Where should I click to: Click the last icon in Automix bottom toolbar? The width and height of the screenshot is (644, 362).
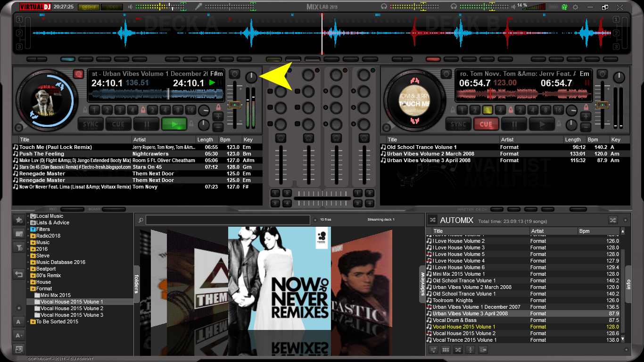click(x=483, y=350)
